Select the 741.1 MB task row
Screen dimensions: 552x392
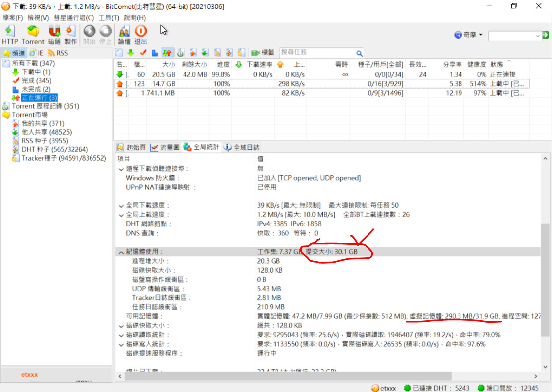(x=321, y=93)
